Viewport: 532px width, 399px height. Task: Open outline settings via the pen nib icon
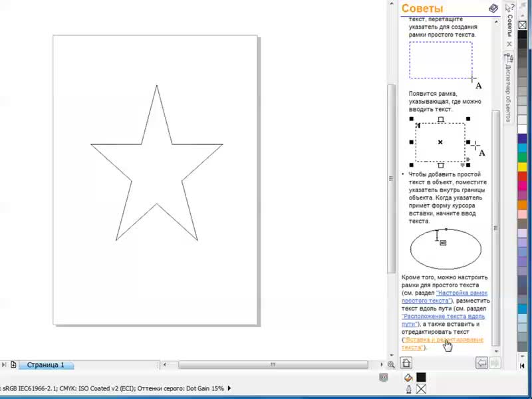coord(408,389)
